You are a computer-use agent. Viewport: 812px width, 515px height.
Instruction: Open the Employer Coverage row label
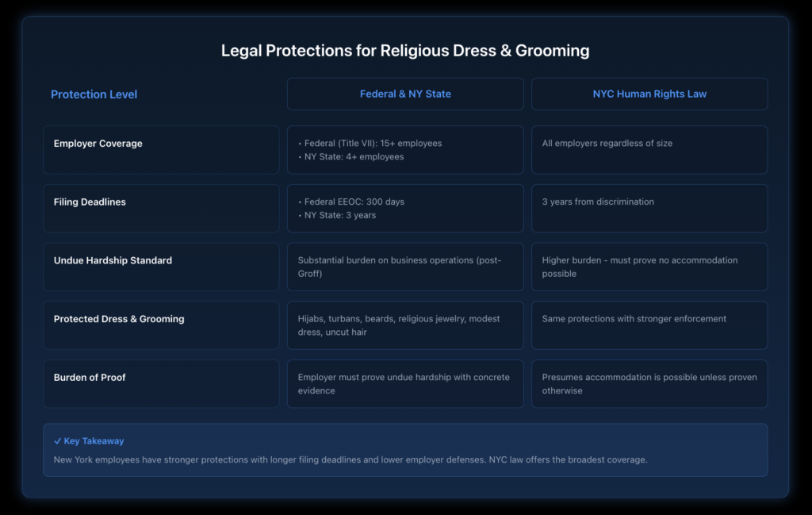(x=98, y=144)
